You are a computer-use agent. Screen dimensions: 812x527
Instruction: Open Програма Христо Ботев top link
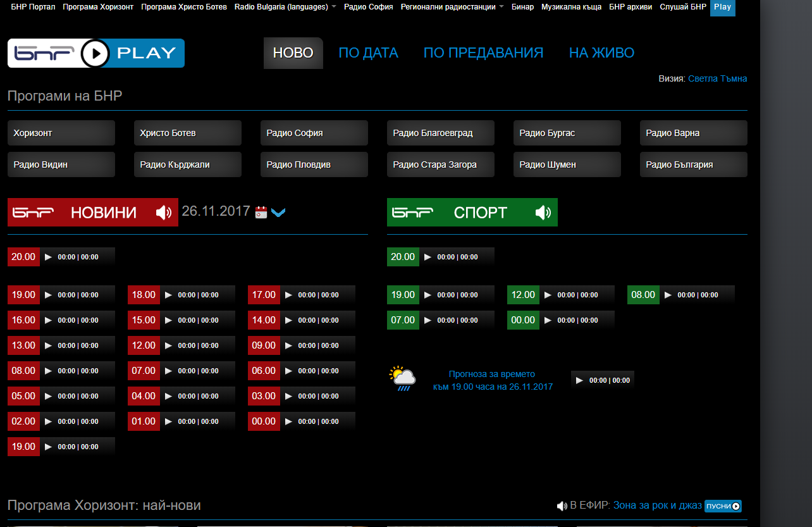pos(184,7)
